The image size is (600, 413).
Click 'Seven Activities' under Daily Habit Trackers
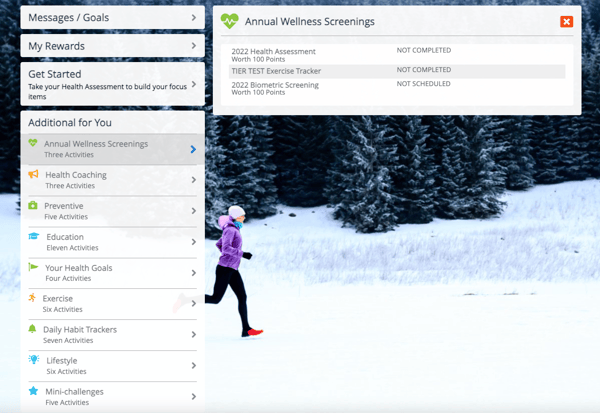(x=68, y=340)
